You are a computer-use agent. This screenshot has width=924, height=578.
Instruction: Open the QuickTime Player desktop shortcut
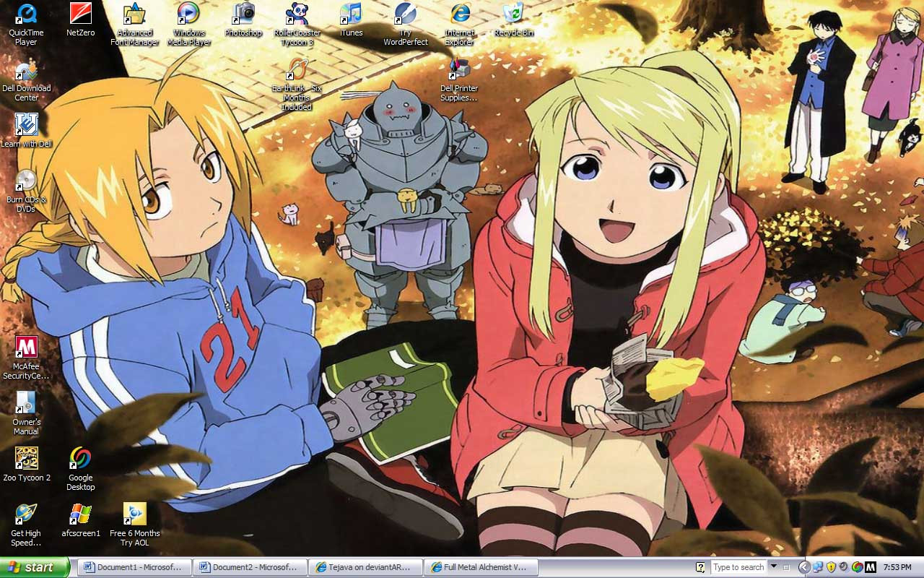27,25
